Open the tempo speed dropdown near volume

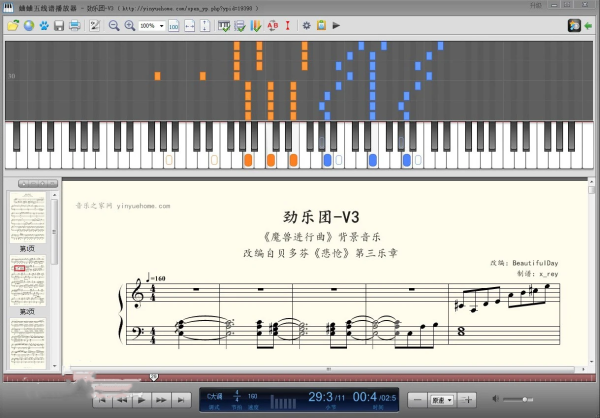click(x=442, y=400)
